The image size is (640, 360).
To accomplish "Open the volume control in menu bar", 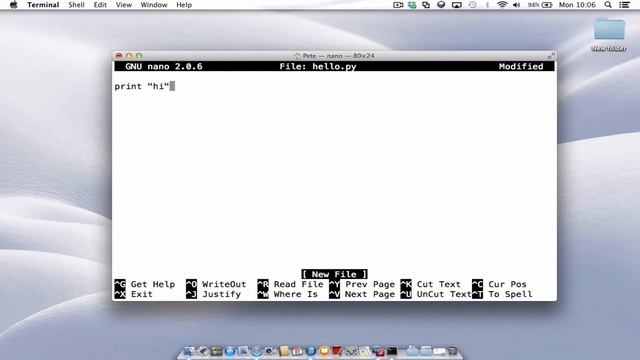I will [x=516, y=5].
